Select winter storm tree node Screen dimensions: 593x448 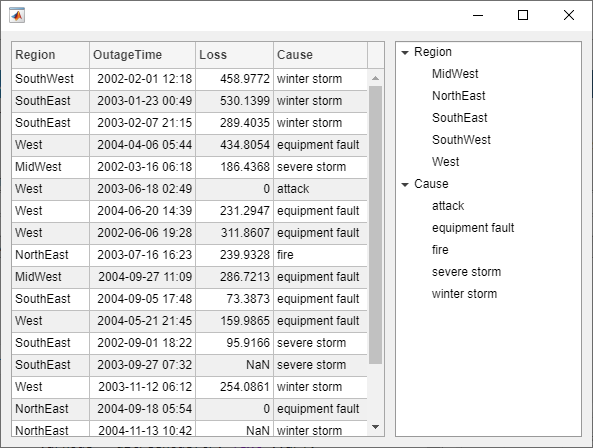pyautogui.click(x=464, y=294)
